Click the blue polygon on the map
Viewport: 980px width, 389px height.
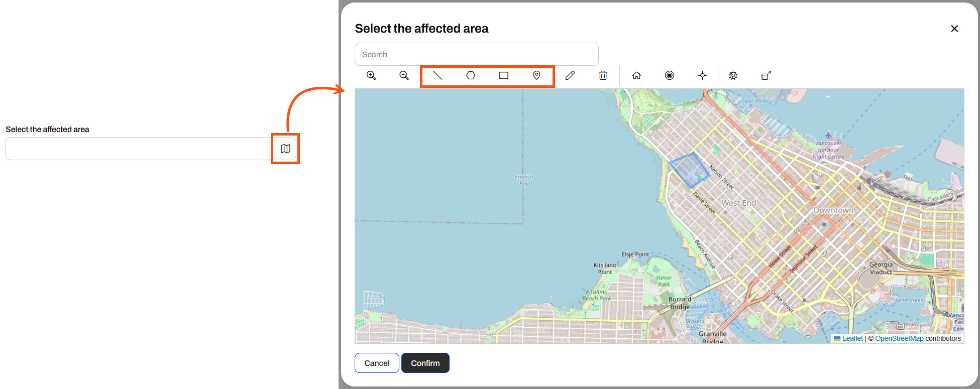(x=690, y=170)
